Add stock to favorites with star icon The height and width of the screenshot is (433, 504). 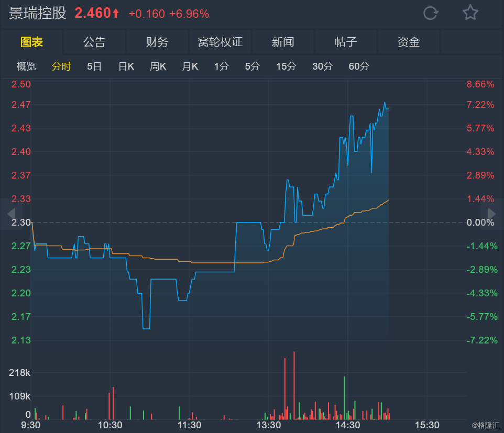click(470, 13)
